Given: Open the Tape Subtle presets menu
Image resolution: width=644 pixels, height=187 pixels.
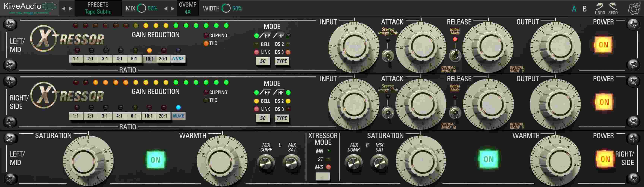Looking at the screenshot, I should click(x=98, y=8).
